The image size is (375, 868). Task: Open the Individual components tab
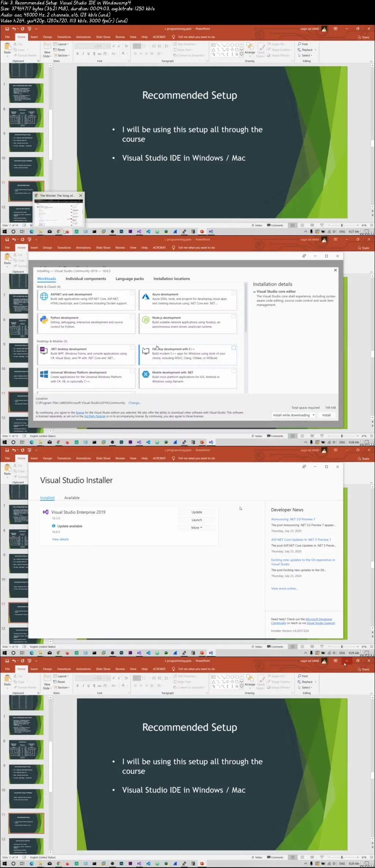(x=86, y=279)
